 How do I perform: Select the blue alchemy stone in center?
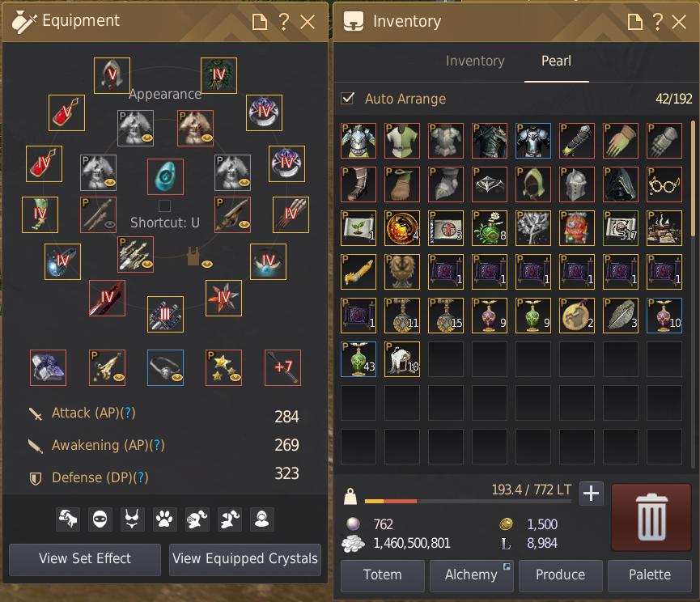click(165, 176)
